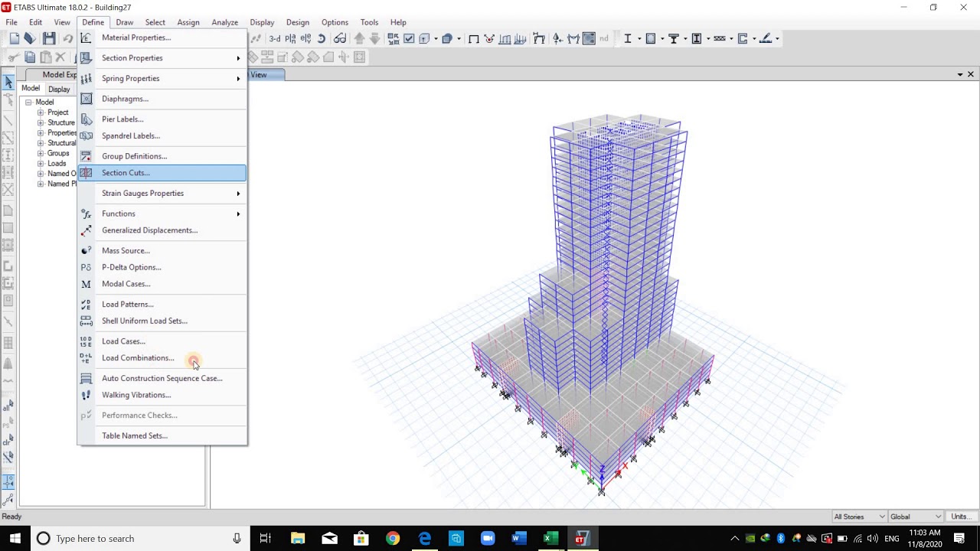Set the default 3-d view
Image resolution: width=980 pixels, height=551 pixels.
coord(275,38)
